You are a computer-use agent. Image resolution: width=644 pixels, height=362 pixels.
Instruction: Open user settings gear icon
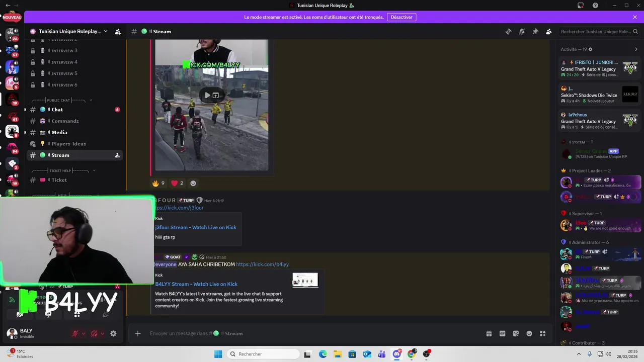point(113,333)
